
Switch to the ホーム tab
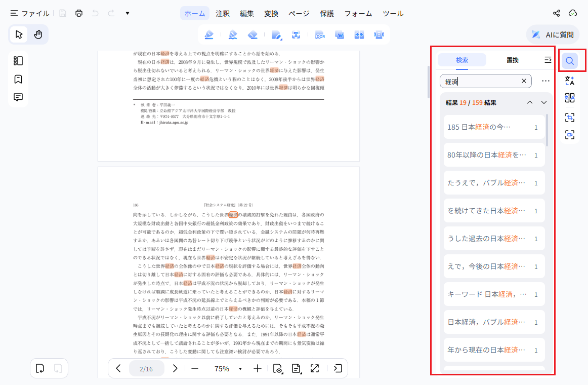click(x=195, y=14)
